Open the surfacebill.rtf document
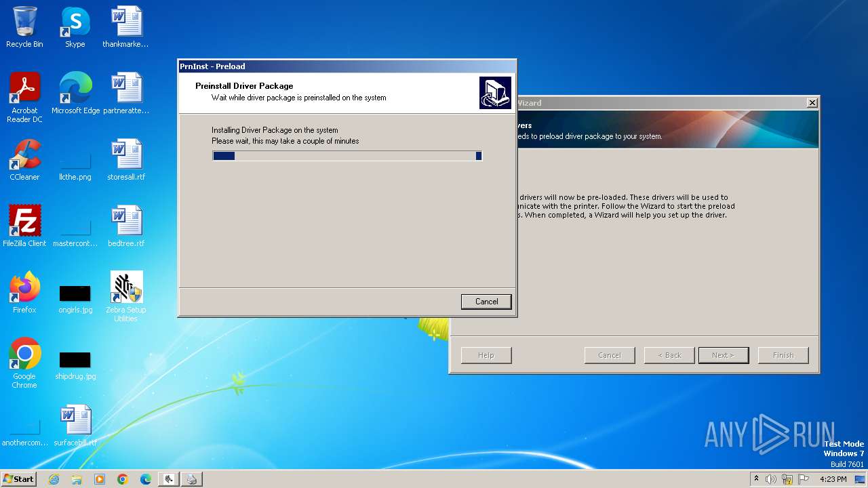Image resolution: width=868 pixels, height=488 pixels. 75,426
